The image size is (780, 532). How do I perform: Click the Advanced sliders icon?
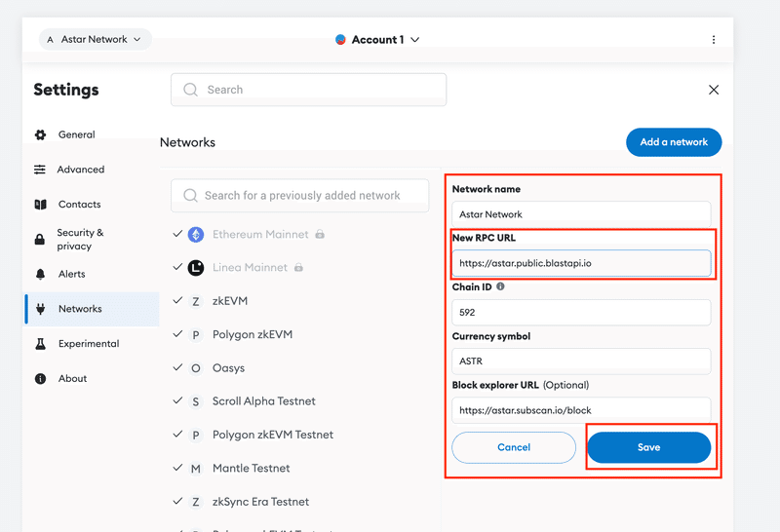pos(40,170)
